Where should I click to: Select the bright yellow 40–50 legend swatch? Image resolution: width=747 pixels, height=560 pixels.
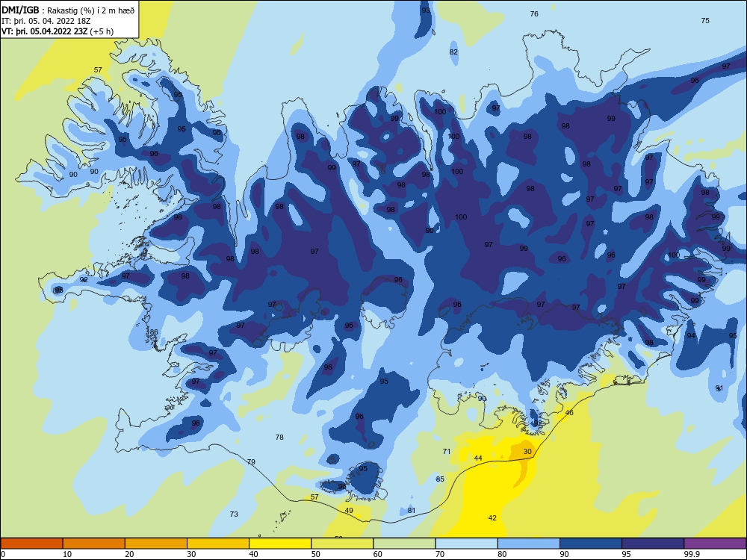[x=280, y=544]
